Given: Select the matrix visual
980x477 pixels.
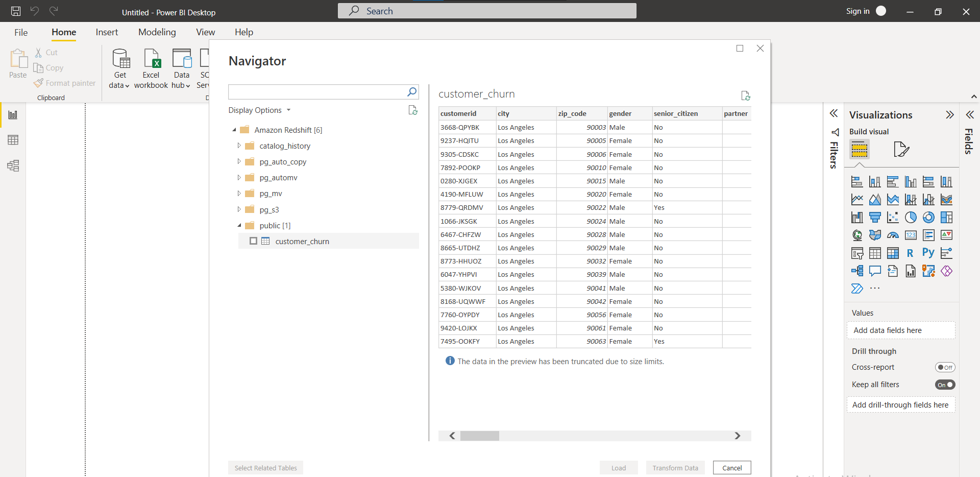Looking at the screenshot, I should pos(893,253).
